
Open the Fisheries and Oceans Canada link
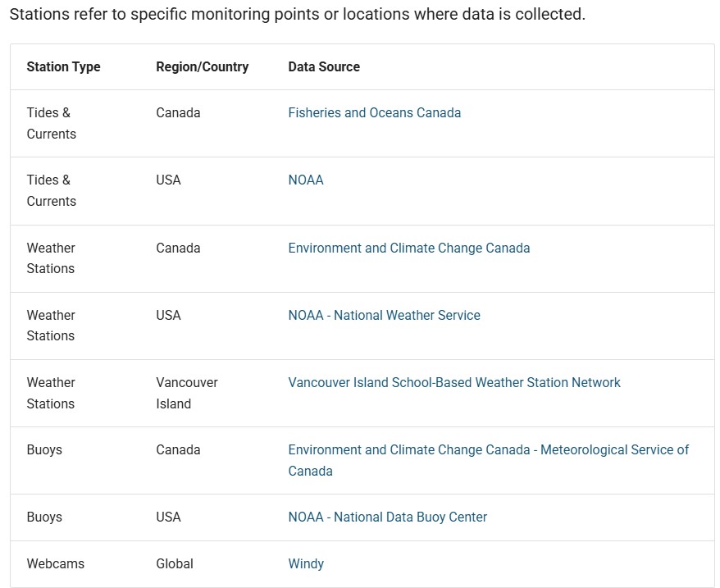click(374, 113)
